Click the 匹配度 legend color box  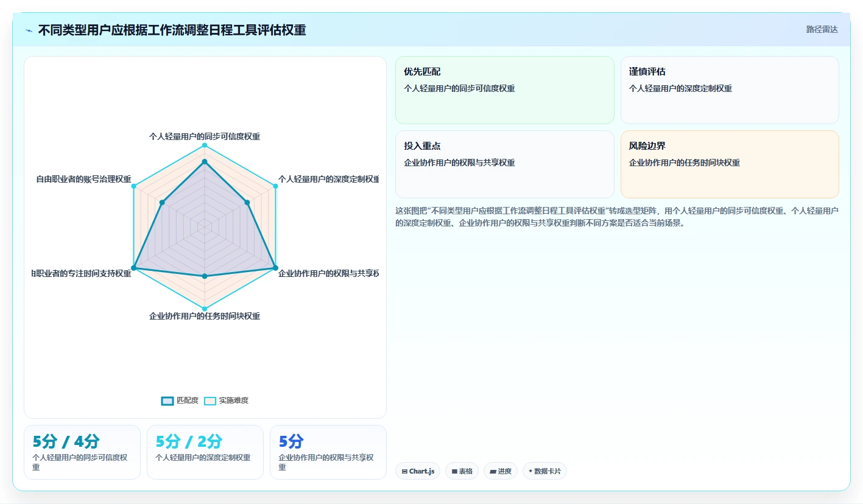point(167,401)
